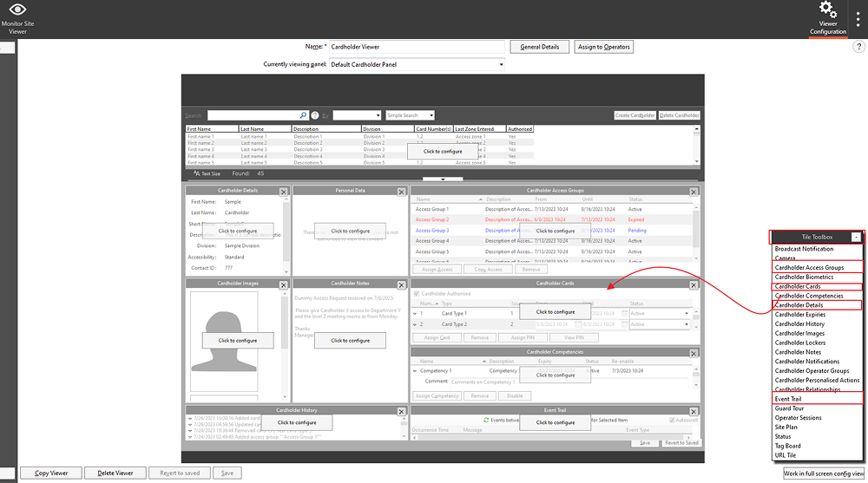Toggle the Cardholder Authorised checkbox
This screenshot has height=483, width=868.
(416, 294)
